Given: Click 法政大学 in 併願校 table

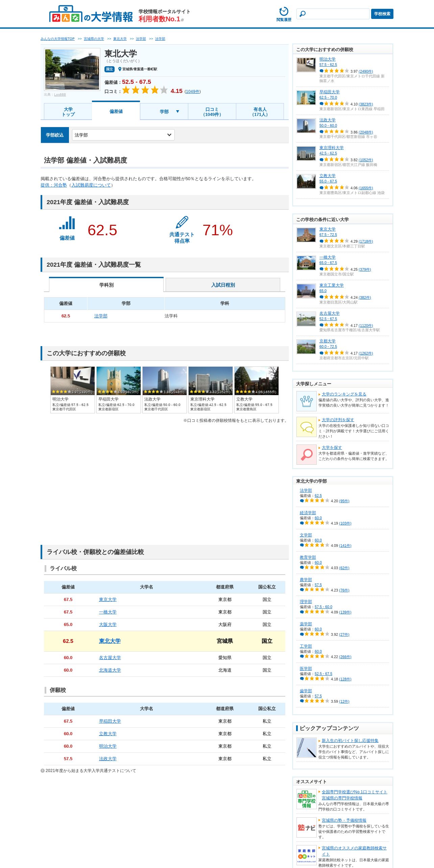Looking at the screenshot, I should click(x=107, y=758).
